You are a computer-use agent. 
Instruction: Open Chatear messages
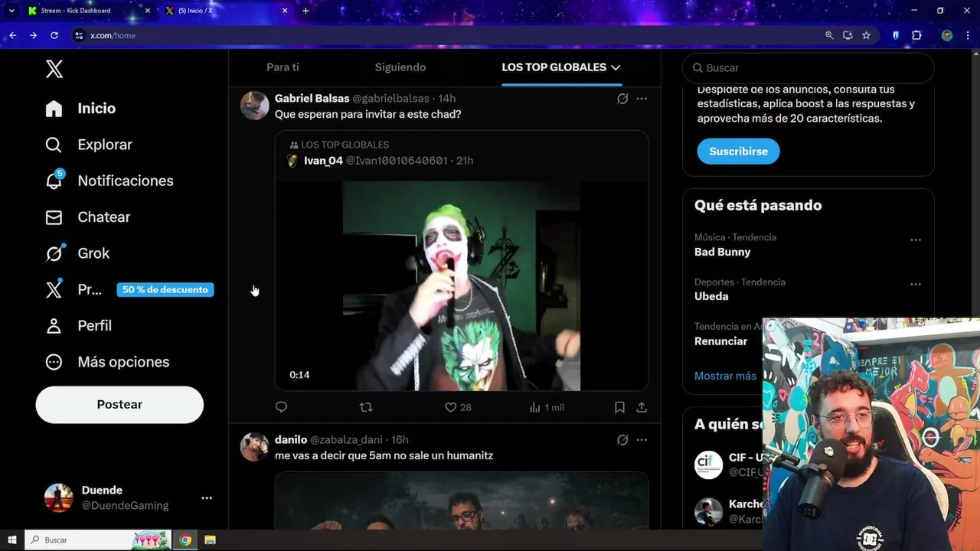(x=87, y=217)
